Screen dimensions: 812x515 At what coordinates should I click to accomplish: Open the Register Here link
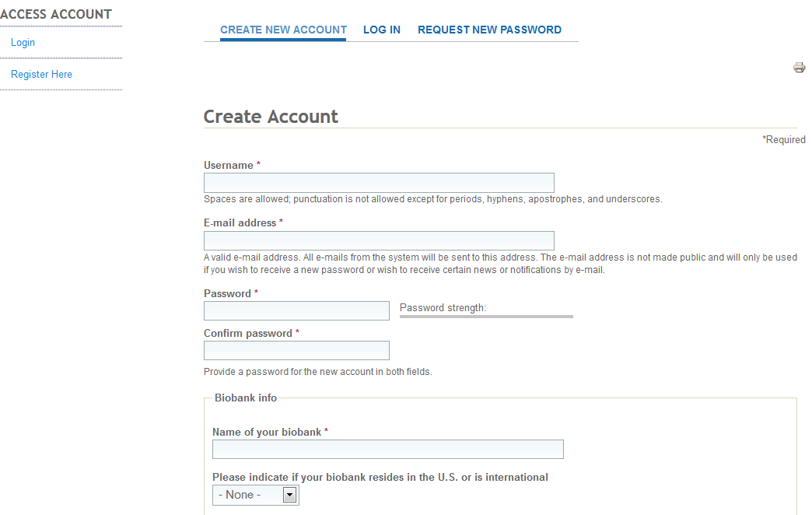point(41,75)
